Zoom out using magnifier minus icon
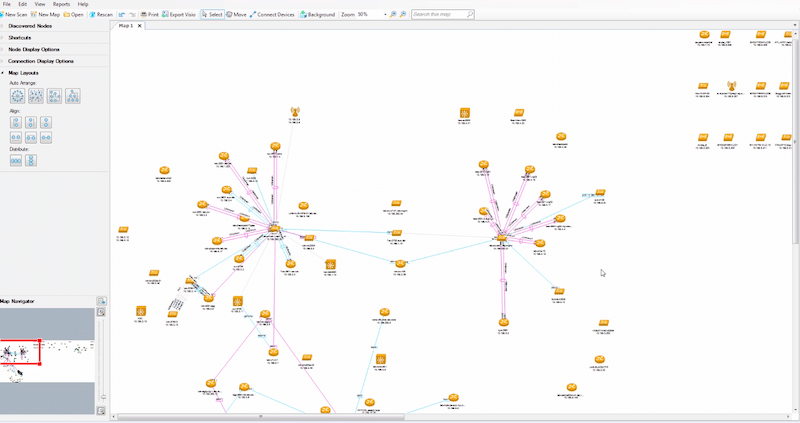 point(403,14)
